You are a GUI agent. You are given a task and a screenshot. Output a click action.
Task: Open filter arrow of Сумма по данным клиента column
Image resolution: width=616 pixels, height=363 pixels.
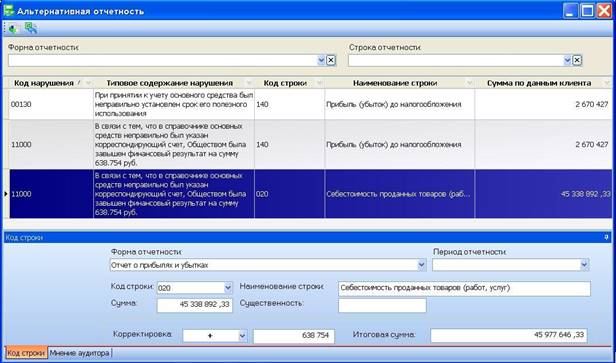[607, 83]
